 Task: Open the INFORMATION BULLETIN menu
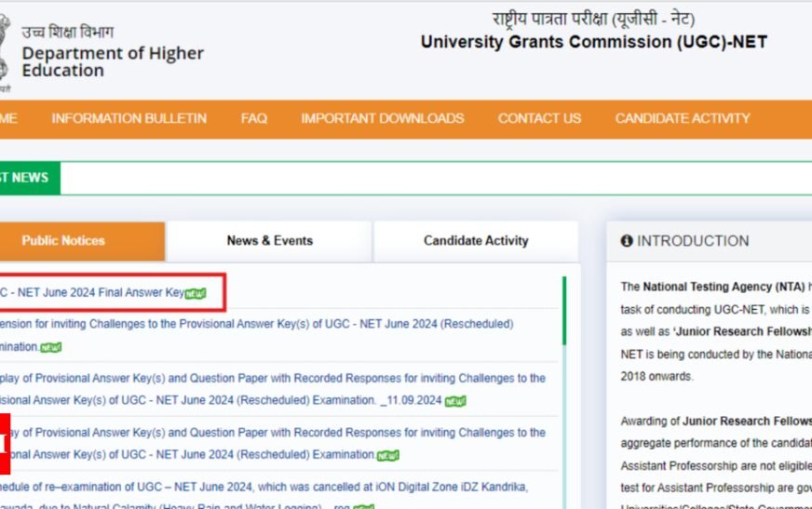point(129,118)
